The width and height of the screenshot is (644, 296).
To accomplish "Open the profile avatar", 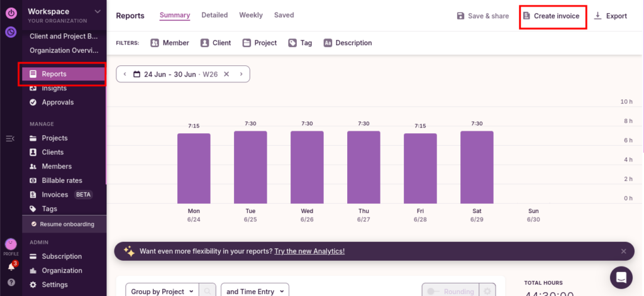I will click(11, 244).
